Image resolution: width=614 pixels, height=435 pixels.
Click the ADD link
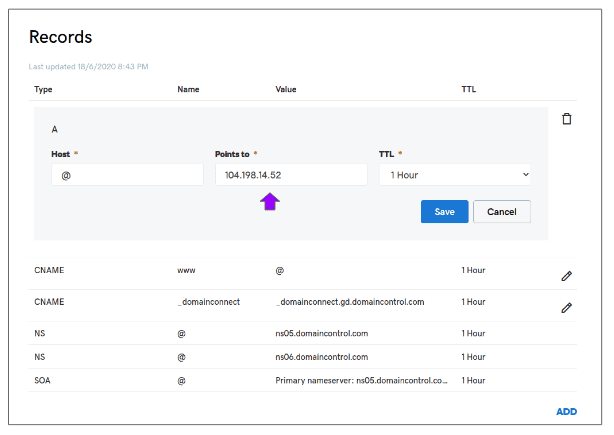(x=566, y=411)
